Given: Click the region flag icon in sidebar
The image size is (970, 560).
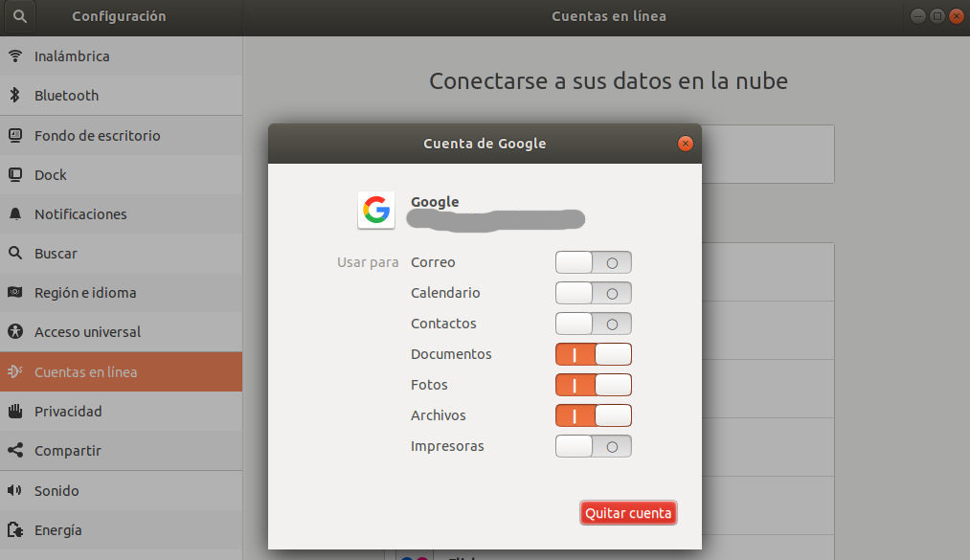Looking at the screenshot, I should [x=15, y=292].
